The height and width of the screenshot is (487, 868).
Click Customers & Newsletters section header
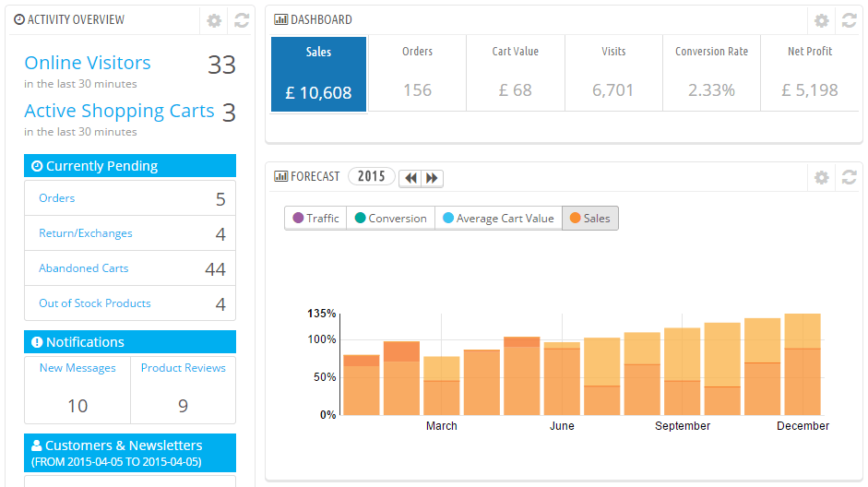tap(130, 453)
